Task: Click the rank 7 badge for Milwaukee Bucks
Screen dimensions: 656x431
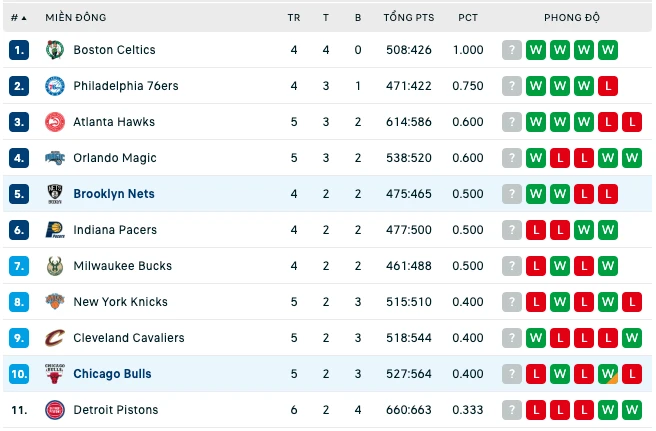Action: coord(19,266)
